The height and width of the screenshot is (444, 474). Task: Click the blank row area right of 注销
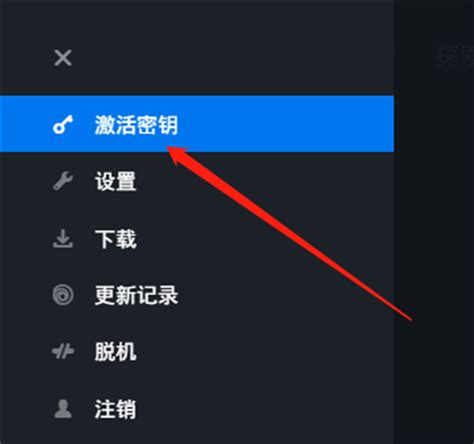pos(267,409)
